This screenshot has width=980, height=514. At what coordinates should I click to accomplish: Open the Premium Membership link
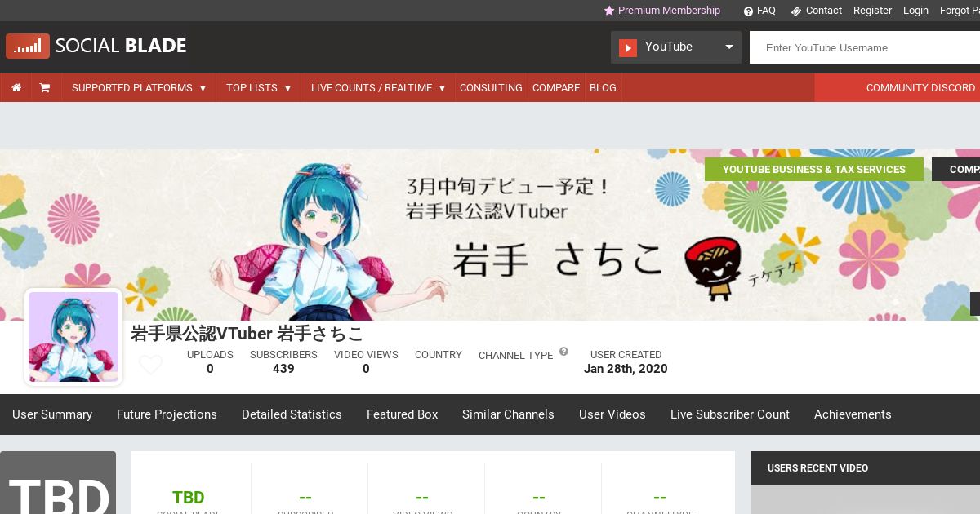coord(669,11)
